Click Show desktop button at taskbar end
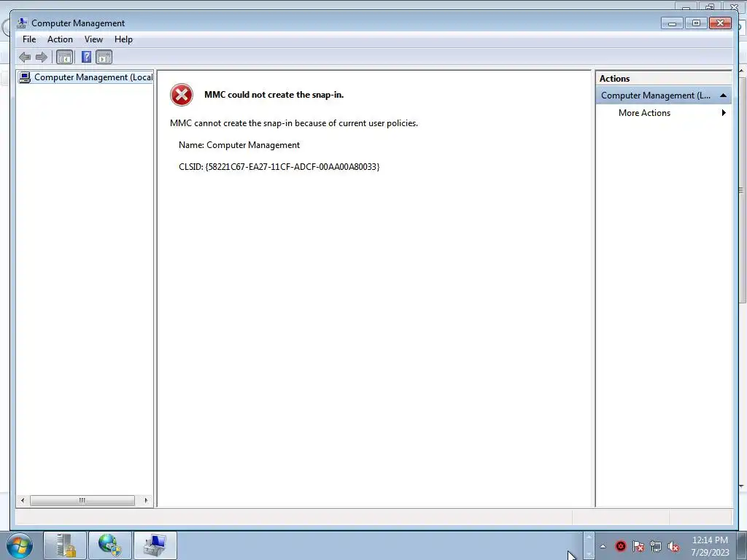This screenshot has width=747, height=560. coord(742,545)
